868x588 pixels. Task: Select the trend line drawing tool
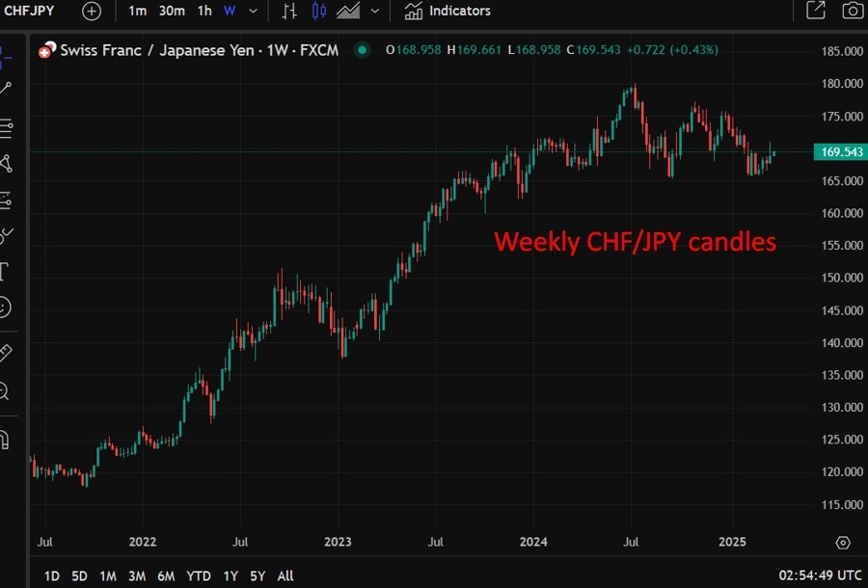coord(5,88)
